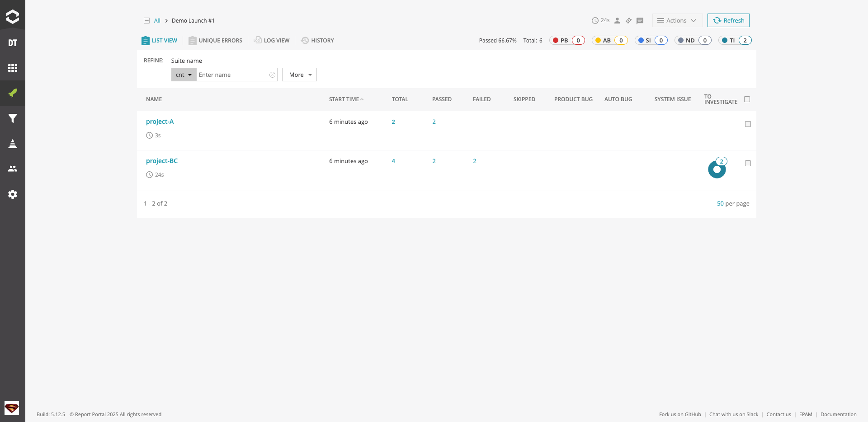The image size is (868, 422).
Task: Clear the suite name filter with the X icon
Action: pos(272,75)
